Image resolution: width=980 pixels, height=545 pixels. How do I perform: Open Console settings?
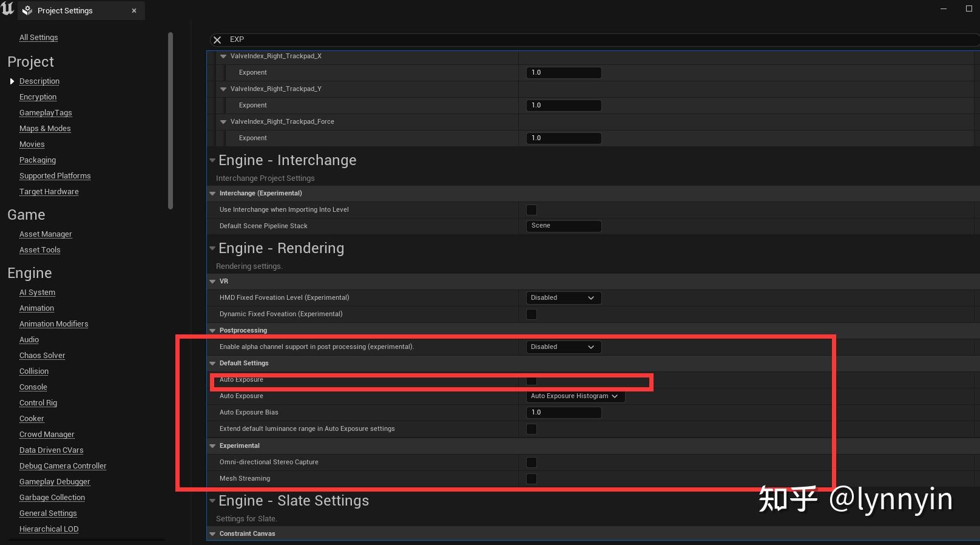(x=33, y=387)
